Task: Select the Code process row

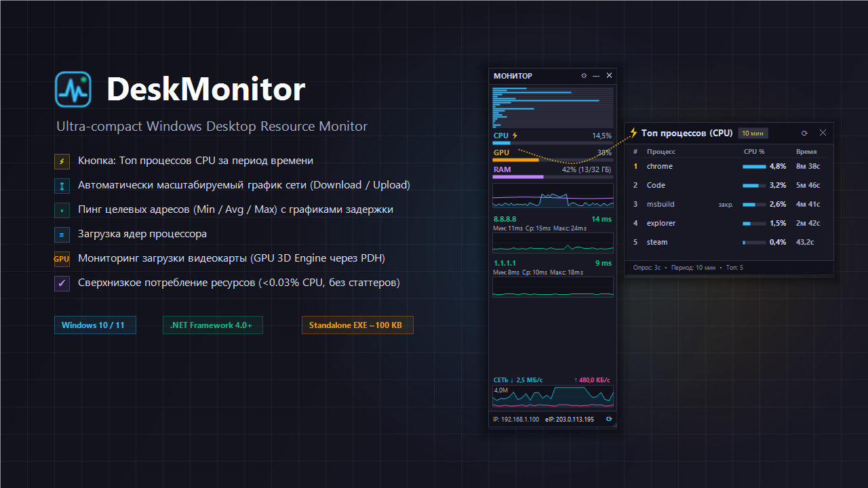Action: (729, 185)
